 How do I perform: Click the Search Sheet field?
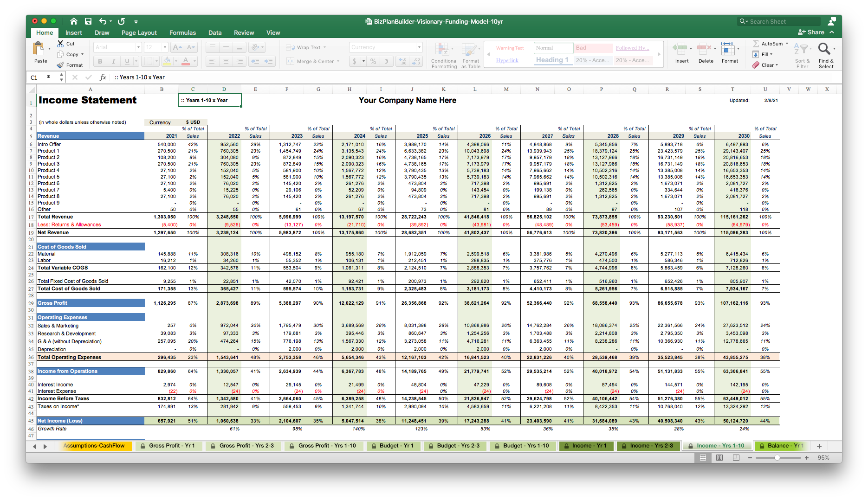point(779,21)
